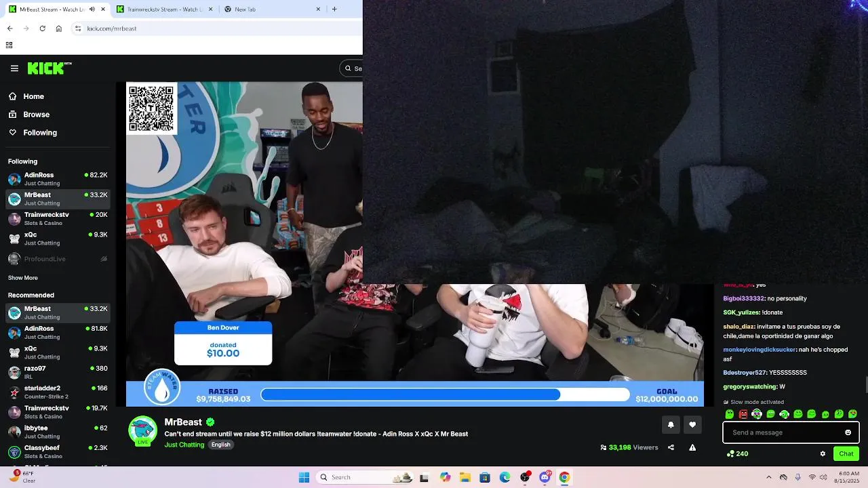Screen dimensions: 868x488
Task: Switch to Trainwreckstv Stream browser tab
Action: 162,9
